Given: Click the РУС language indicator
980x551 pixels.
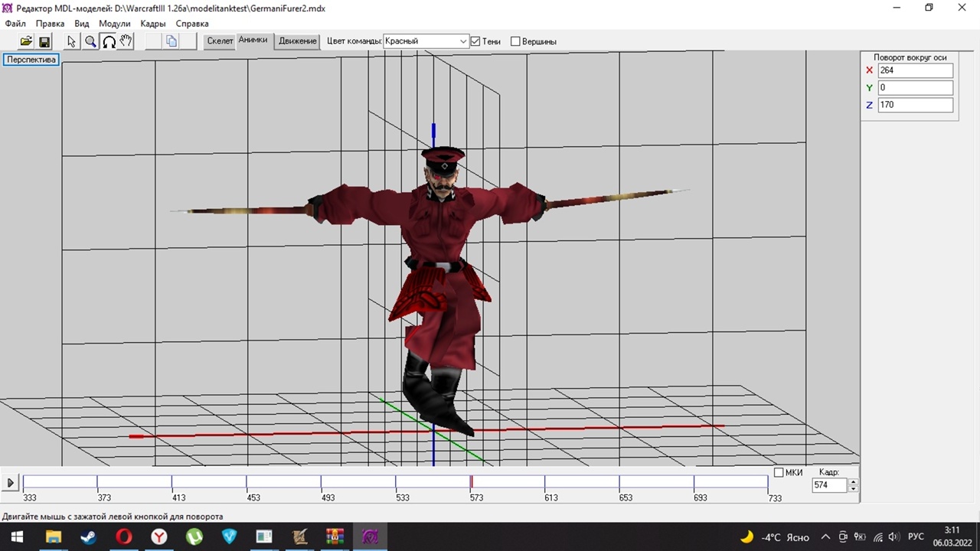Looking at the screenshot, I should [916, 537].
